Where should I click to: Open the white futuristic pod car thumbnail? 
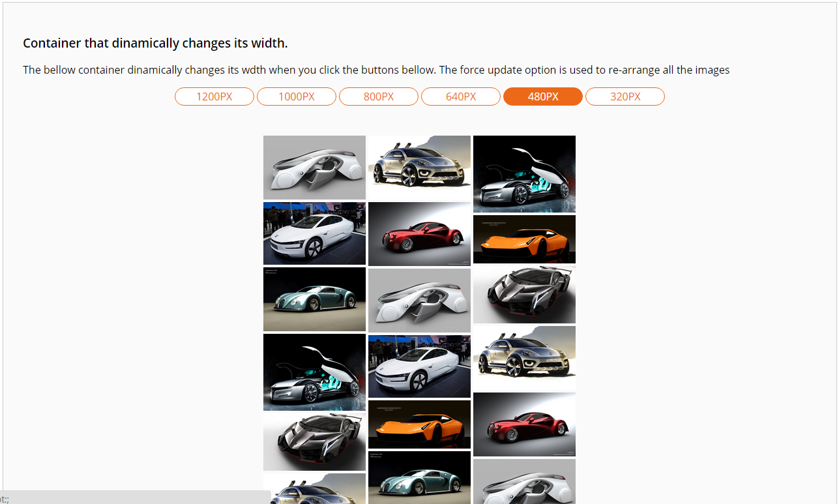click(x=314, y=167)
